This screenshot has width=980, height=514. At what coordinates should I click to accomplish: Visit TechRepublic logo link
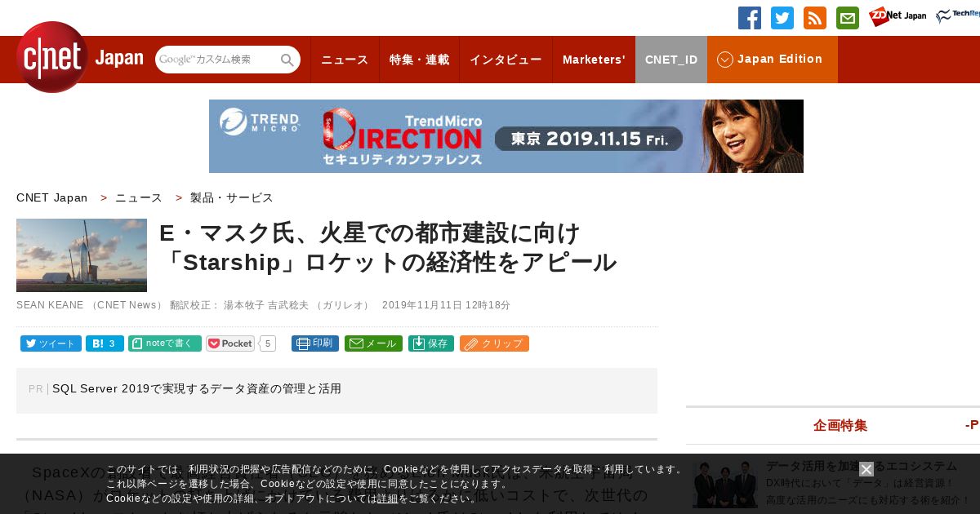[958, 16]
